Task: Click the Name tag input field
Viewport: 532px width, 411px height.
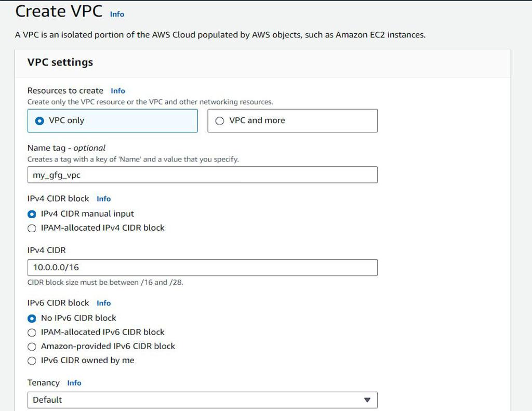Action: pyautogui.click(x=202, y=175)
